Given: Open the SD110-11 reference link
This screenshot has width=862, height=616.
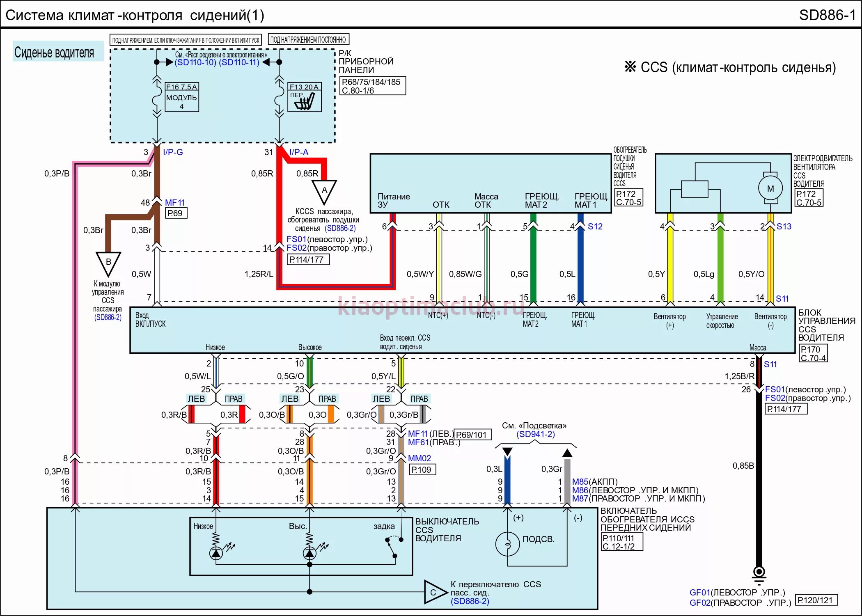Looking at the screenshot, I should pos(239,62).
